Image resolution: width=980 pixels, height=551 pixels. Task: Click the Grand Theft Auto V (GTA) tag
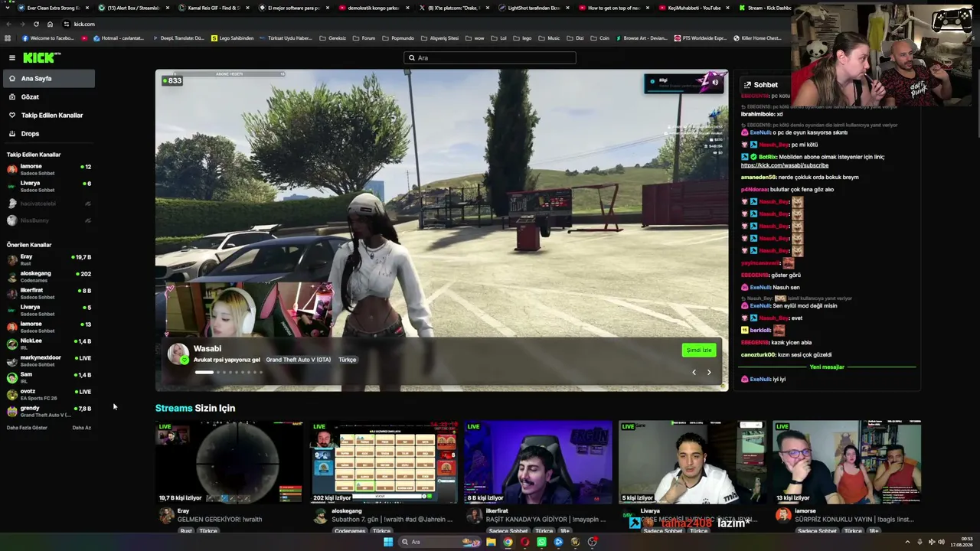(x=299, y=360)
